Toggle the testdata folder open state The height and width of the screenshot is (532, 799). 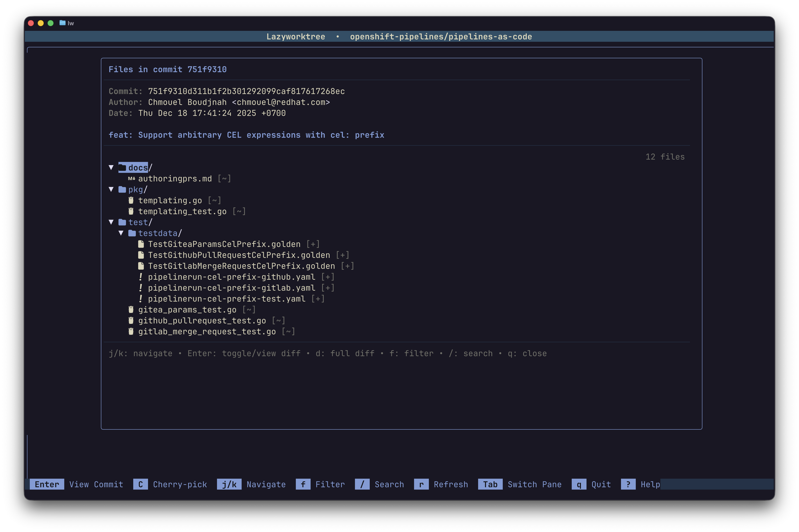(x=121, y=233)
